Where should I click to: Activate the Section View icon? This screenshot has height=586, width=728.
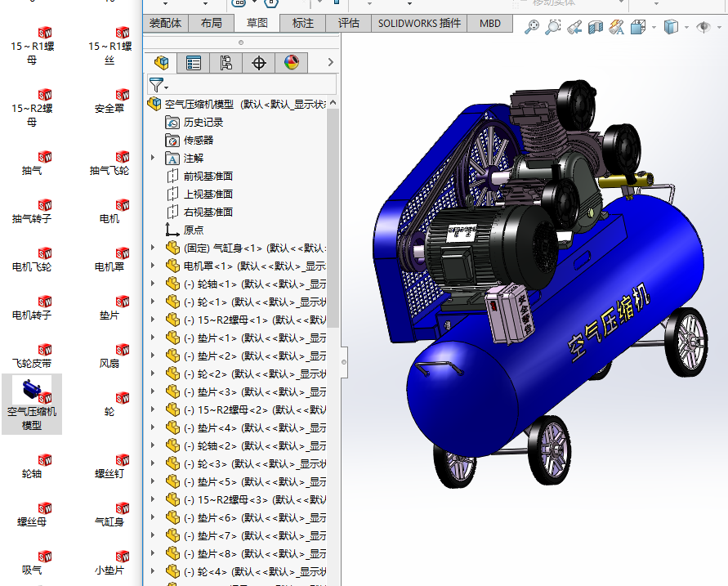coord(596,28)
